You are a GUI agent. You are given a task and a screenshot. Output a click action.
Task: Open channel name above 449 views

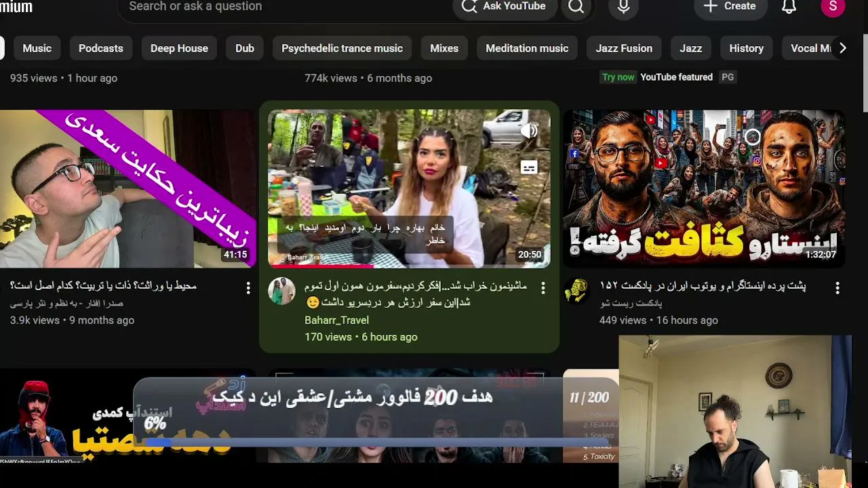tap(631, 304)
